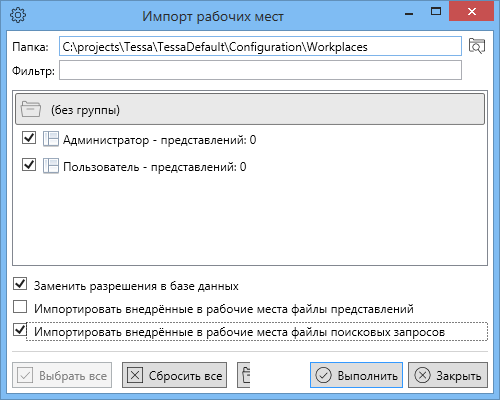Click into the Папка path field
This screenshot has height=400, width=500.
coord(260,46)
